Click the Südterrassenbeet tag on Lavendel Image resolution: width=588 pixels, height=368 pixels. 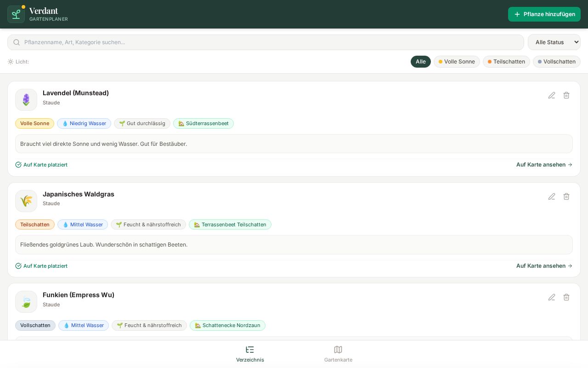point(204,123)
